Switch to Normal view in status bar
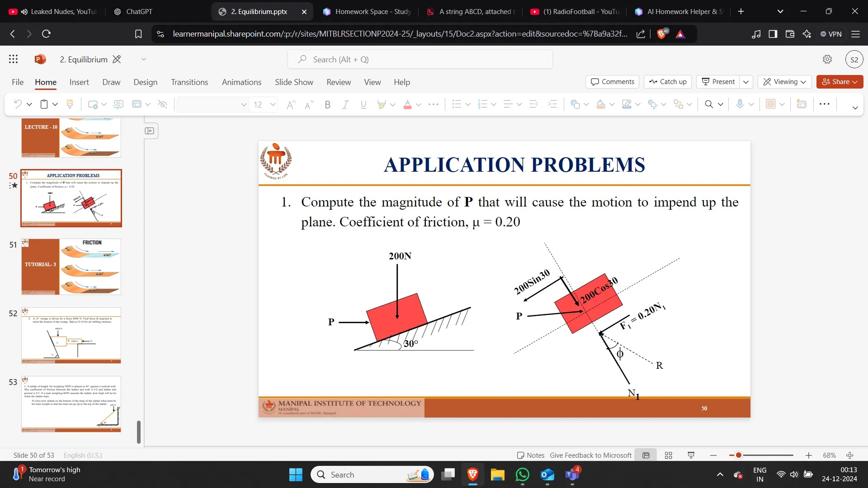This screenshot has height=488, width=868. pos(646,455)
